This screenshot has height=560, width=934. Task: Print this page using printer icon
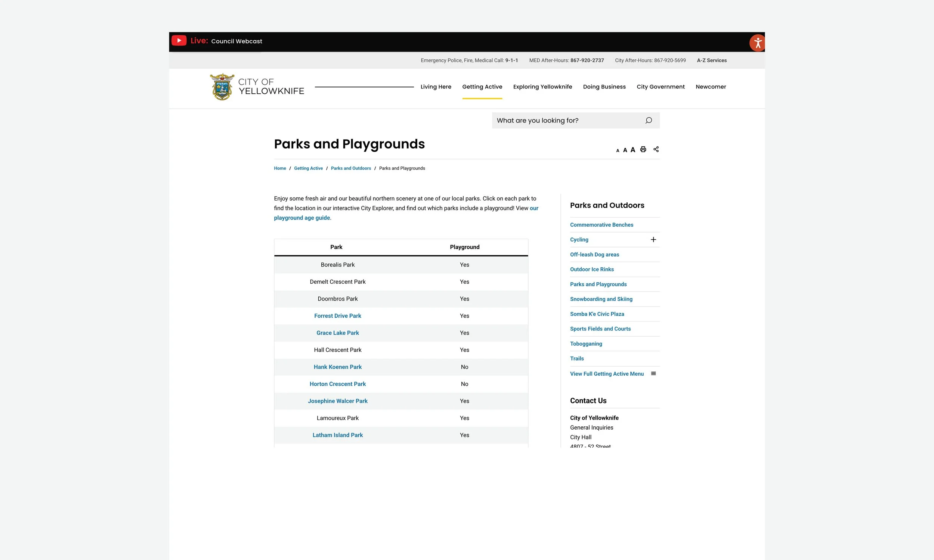click(x=643, y=149)
